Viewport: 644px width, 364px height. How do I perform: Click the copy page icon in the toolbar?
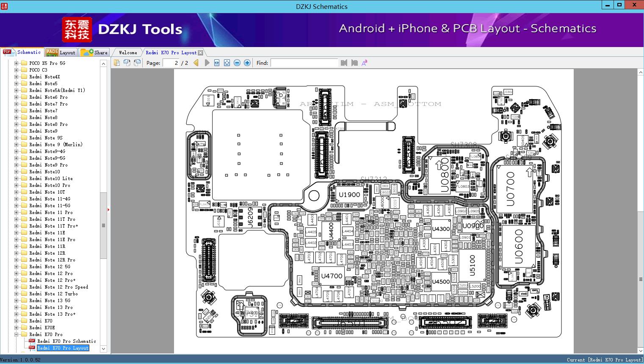tap(116, 63)
